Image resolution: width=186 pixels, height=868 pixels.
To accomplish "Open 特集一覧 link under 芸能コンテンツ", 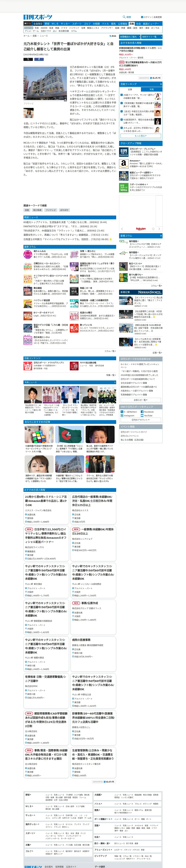I will point(111,375).
